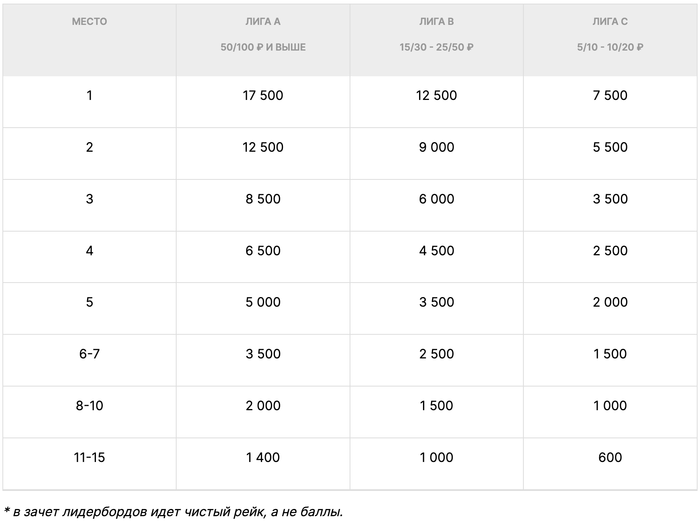
Task: Click the 50/100 ₽ И ВЫШЕ subtitle
Action: (x=263, y=47)
